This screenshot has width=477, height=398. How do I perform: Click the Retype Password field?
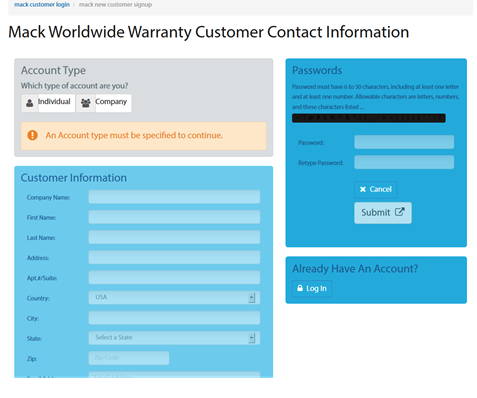[x=404, y=162]
